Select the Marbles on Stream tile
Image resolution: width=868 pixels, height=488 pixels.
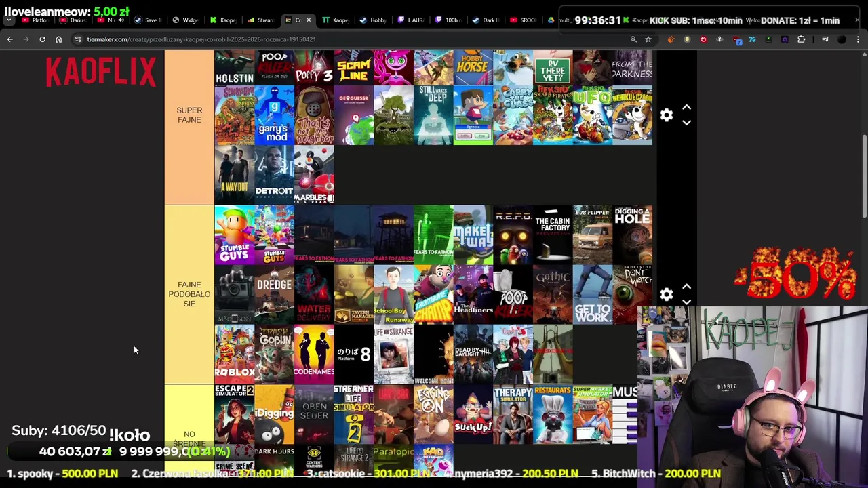point(314,175)
